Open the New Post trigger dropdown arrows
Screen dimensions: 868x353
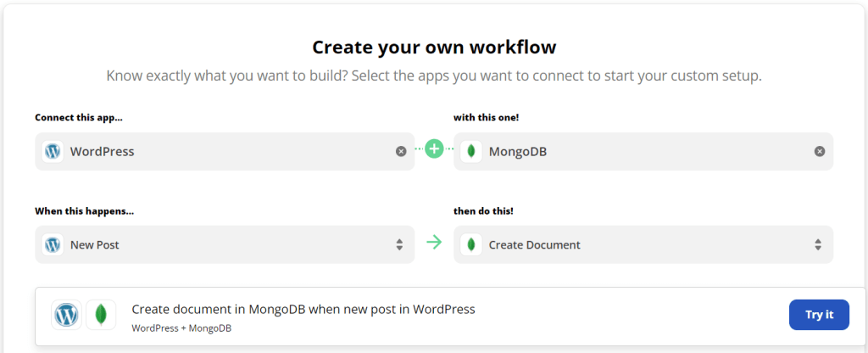(x=399, y=244)
